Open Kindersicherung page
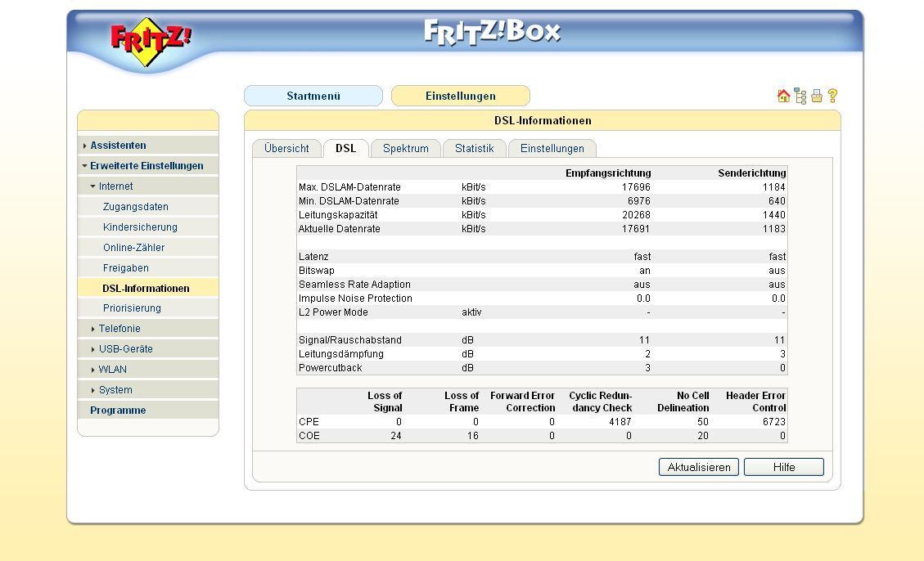924x561 pixels. point(140,227)
